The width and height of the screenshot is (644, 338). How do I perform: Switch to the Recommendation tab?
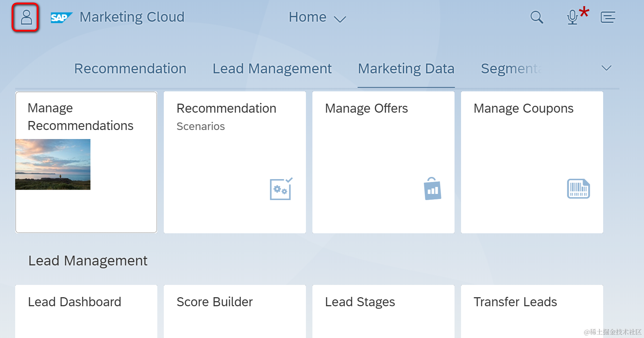[130, 69]
